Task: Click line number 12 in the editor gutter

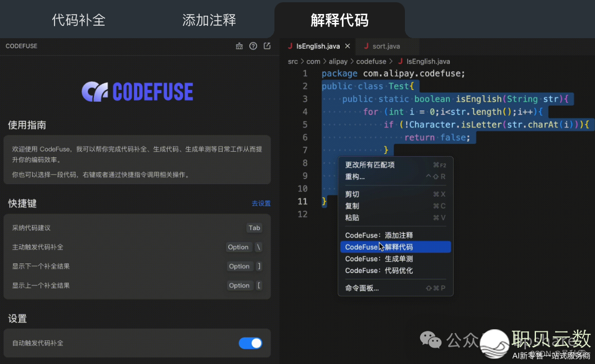Action: [x=303, y=214]
